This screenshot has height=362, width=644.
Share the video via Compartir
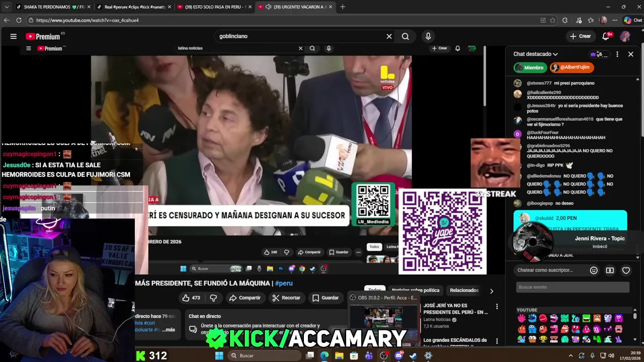tap(245, 298)
